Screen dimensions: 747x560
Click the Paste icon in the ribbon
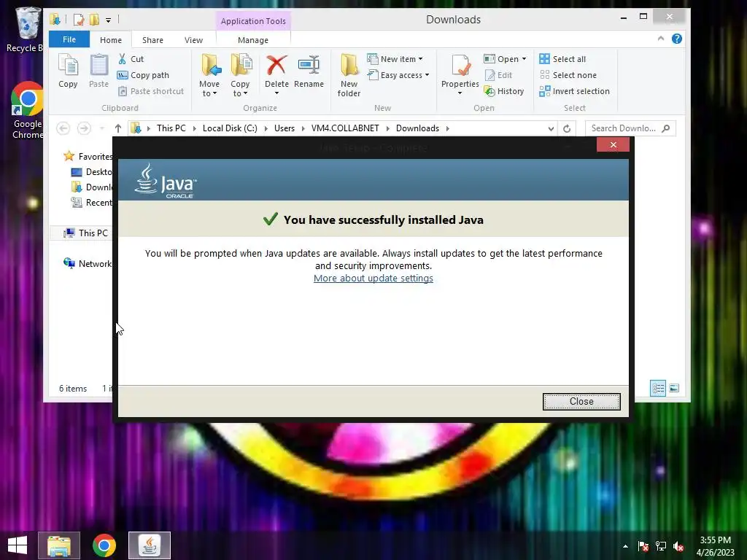click(x=98, y=71)
